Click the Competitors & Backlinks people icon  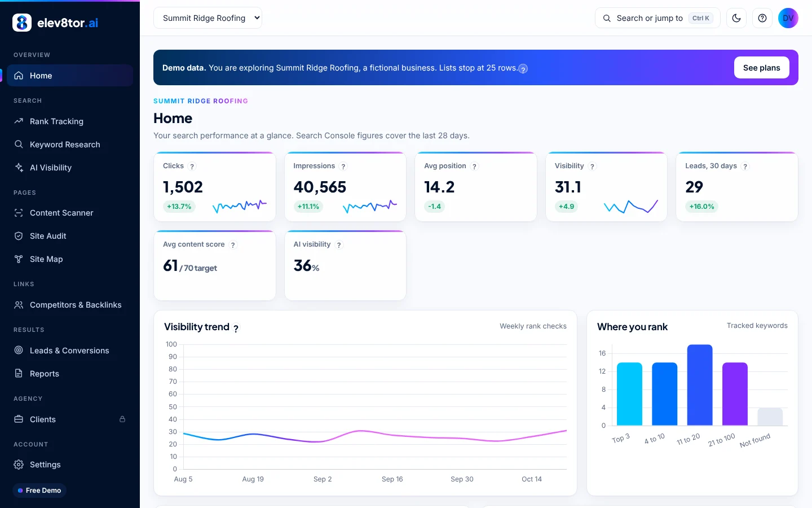coord(19,305)
